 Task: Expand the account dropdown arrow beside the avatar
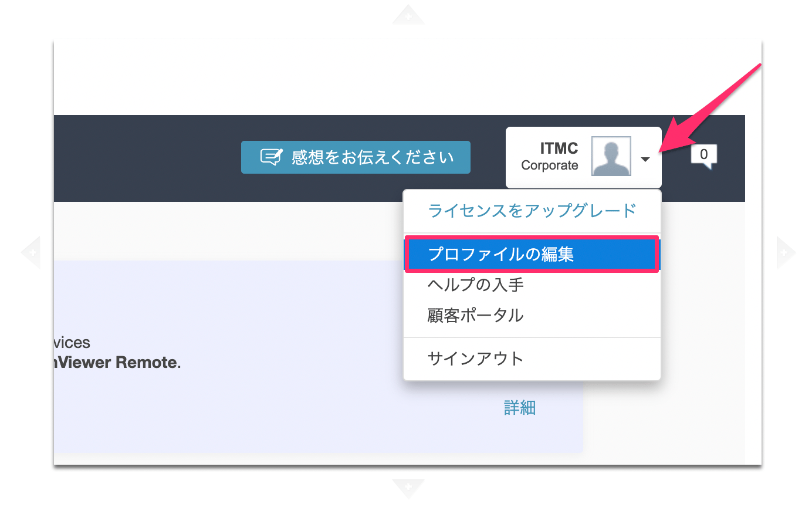645,159
